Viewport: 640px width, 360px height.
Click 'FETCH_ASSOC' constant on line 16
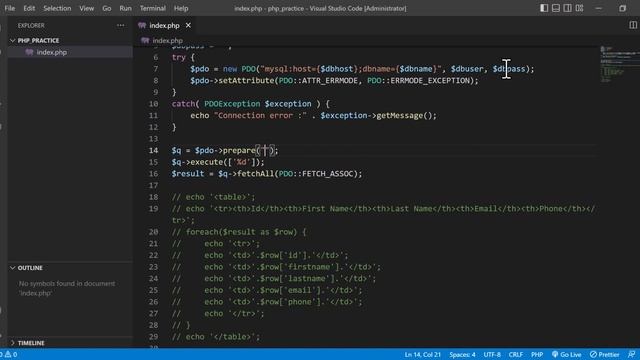pos(327,173)
